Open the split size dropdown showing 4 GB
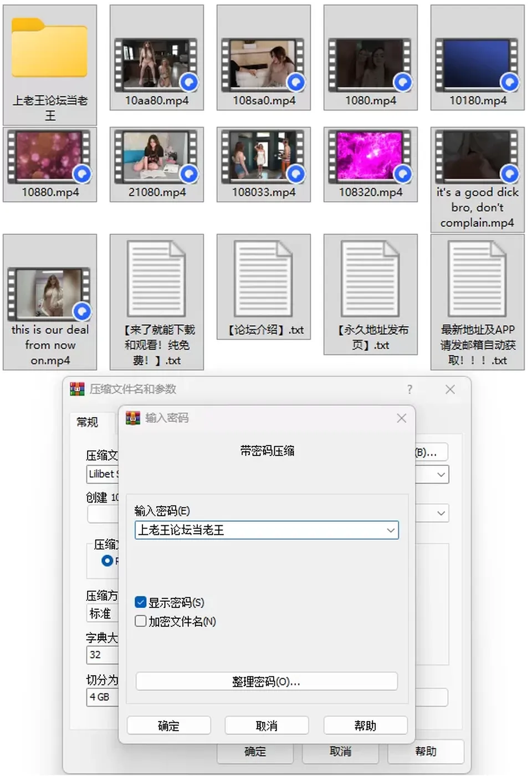The width and height of the screenshot is (532, 776). tap(103, 697)
